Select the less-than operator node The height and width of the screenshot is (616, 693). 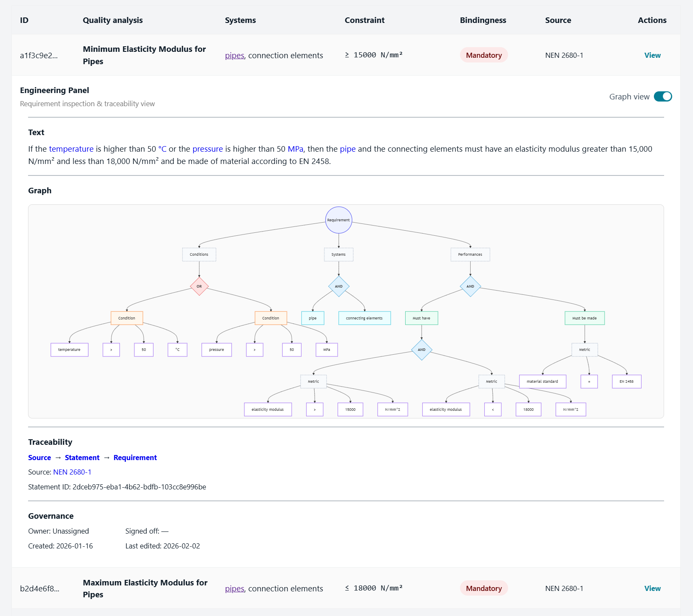point(493,410)
